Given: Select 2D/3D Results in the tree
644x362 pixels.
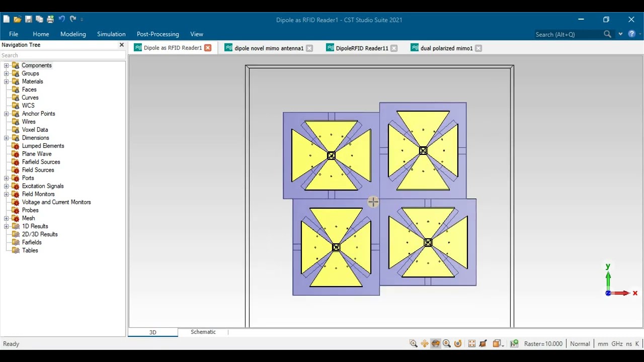Looking at the screenshot, I should point(40,234).
